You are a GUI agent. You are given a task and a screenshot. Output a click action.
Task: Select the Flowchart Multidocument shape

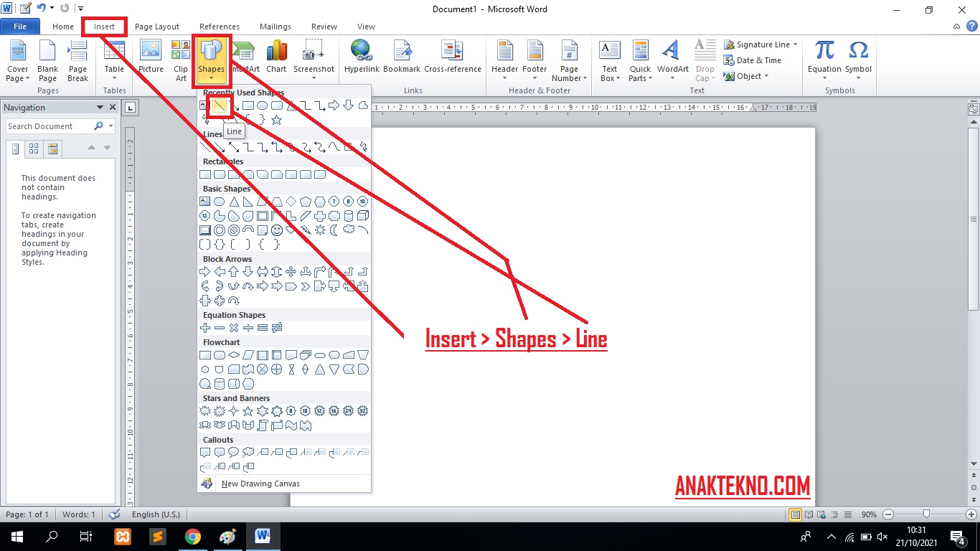pos(306,355)
